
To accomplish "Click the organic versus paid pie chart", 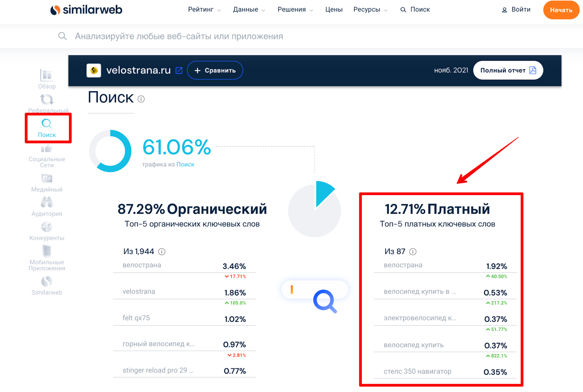I will tap(314, 210).
